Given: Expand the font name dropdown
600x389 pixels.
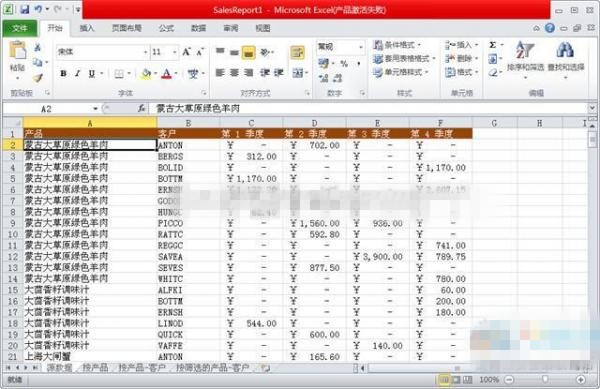Looking at the screenshot, I should point(145,52).
